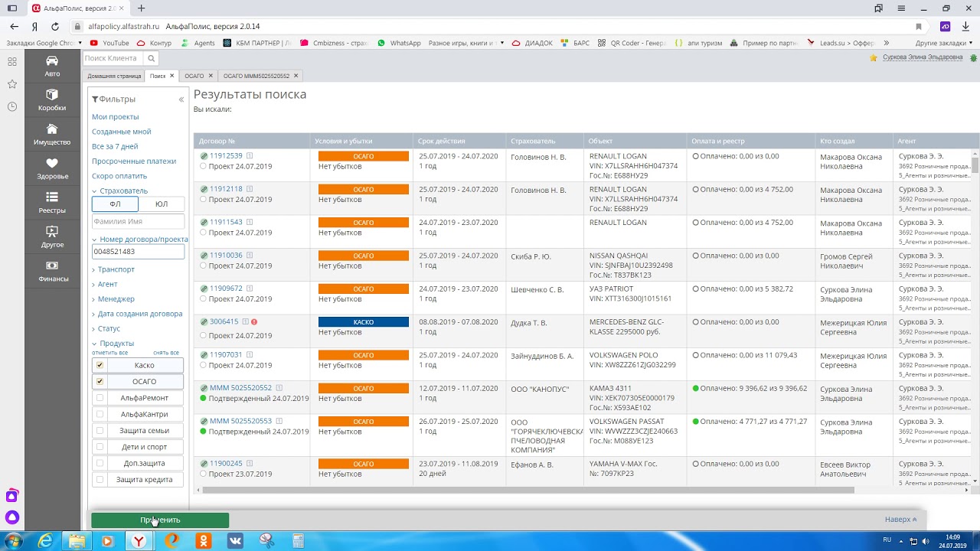Click the link icon beside contract 11910036

click(204, 256)
